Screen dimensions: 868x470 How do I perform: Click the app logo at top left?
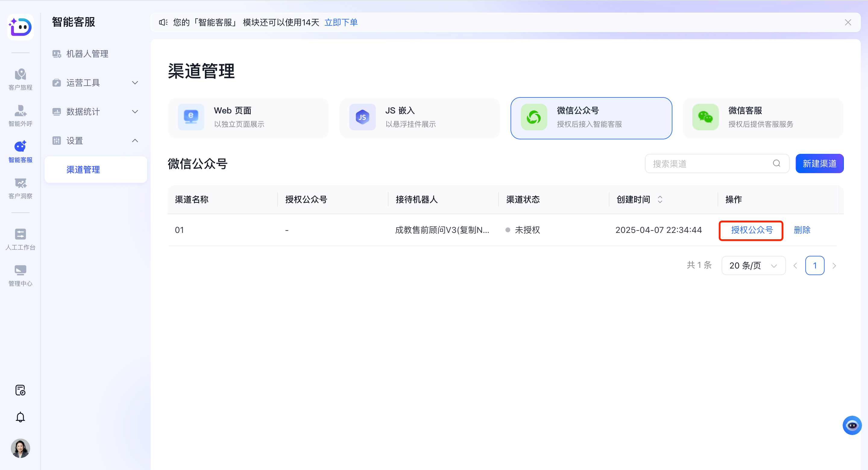20,27
